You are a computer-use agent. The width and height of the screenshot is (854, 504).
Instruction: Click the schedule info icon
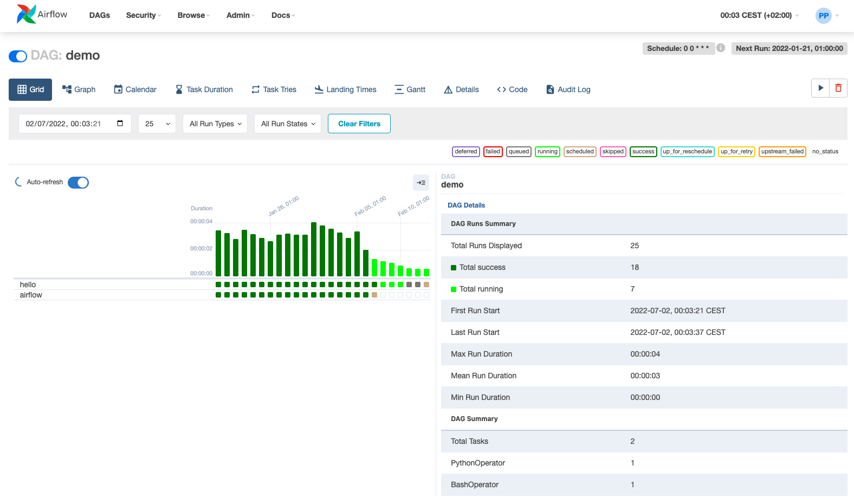(721, 48)
